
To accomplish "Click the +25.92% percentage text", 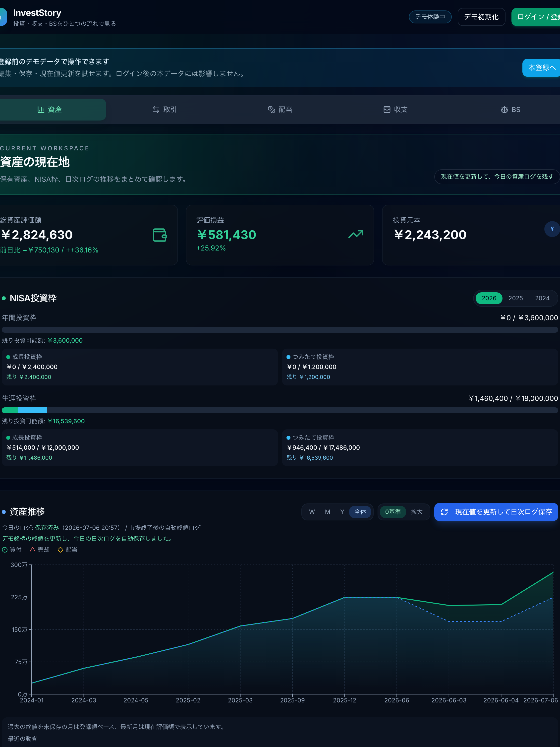I will (x=211, y=248).
